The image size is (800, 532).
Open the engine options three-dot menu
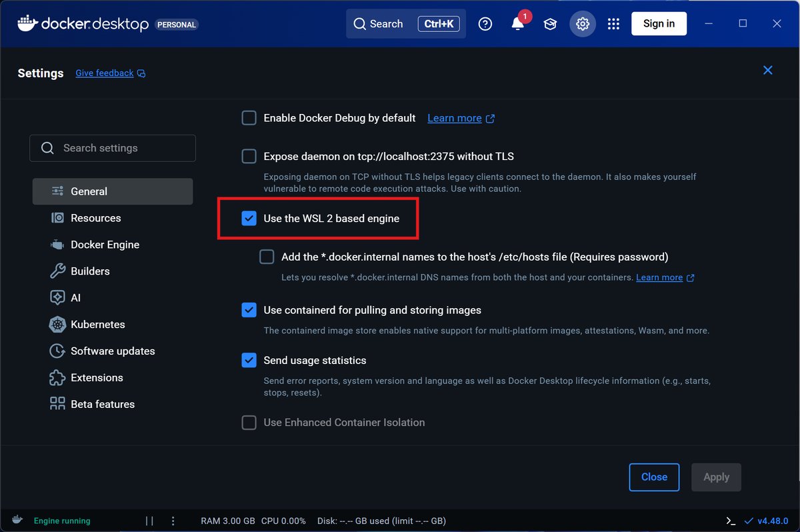click(x=173, y=521)
